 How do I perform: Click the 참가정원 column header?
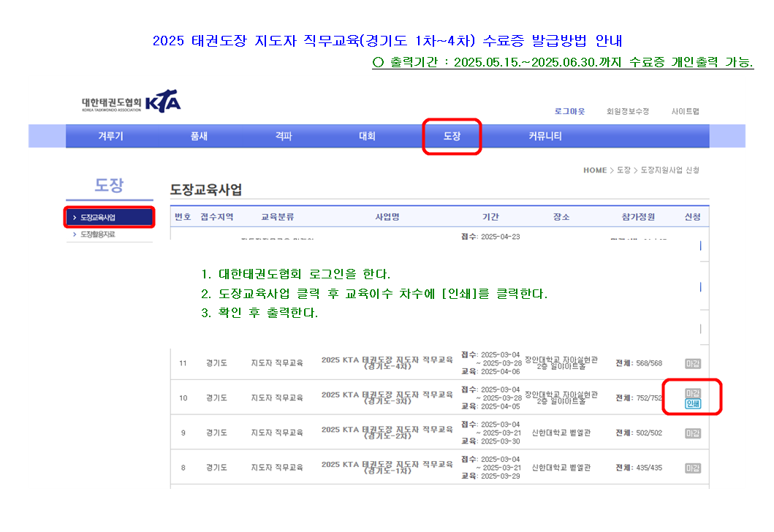click(638, 217)
